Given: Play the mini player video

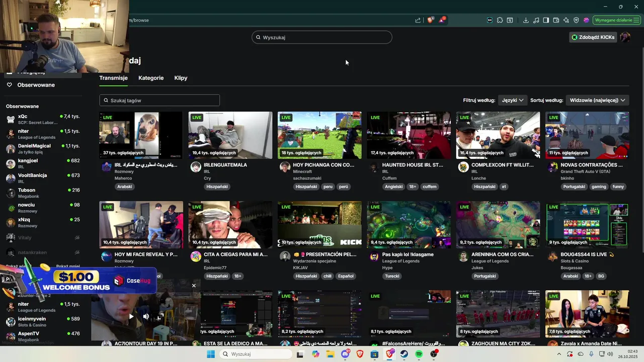Looking at the screenshot, I should tap(131, 316).
